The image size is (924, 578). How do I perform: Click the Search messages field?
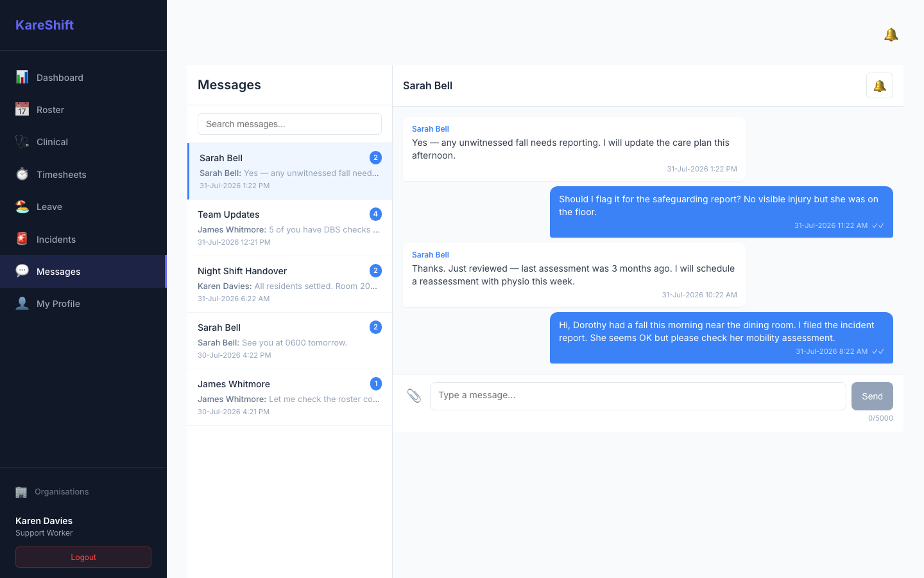click(x=289, y=124)
